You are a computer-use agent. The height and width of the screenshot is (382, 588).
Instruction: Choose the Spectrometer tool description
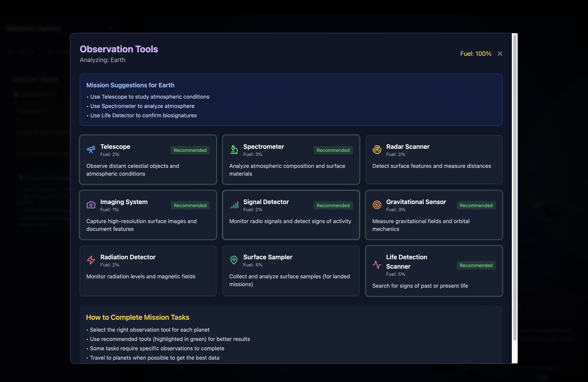(x=287, y=170)
